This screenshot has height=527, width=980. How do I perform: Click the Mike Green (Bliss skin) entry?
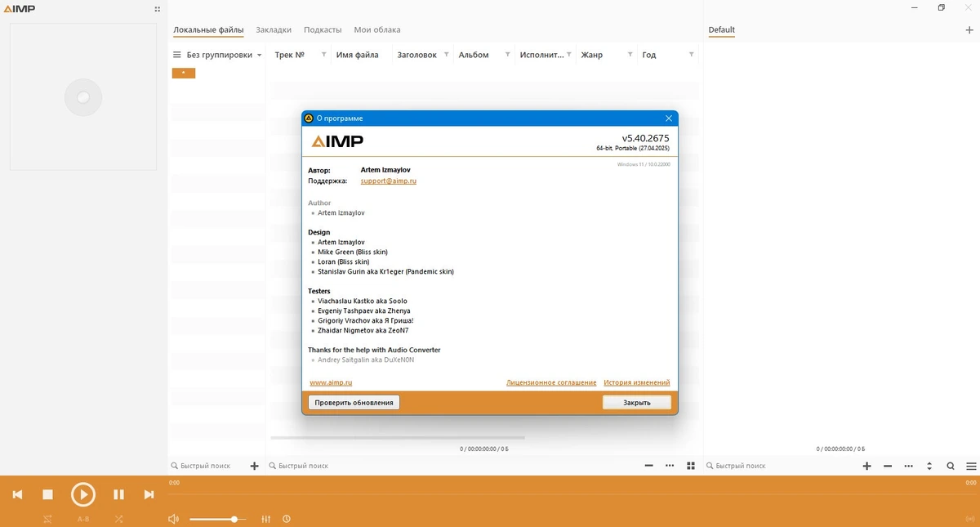point(353,252)
